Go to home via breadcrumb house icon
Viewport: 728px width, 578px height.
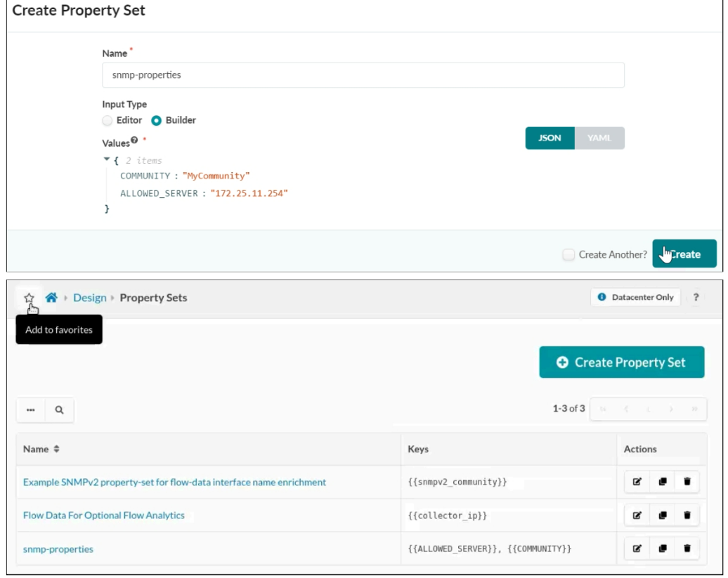(51, 298)
